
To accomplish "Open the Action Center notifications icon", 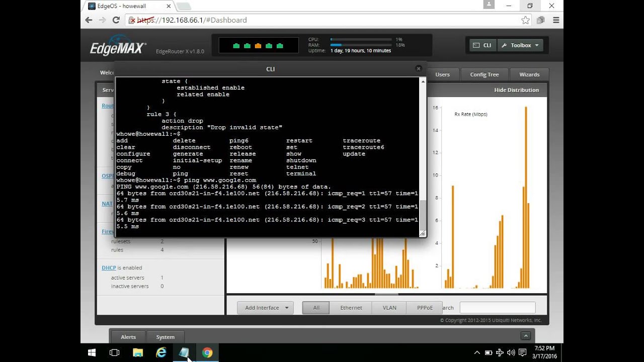I will pyautogui.click(x=523, y=352).
